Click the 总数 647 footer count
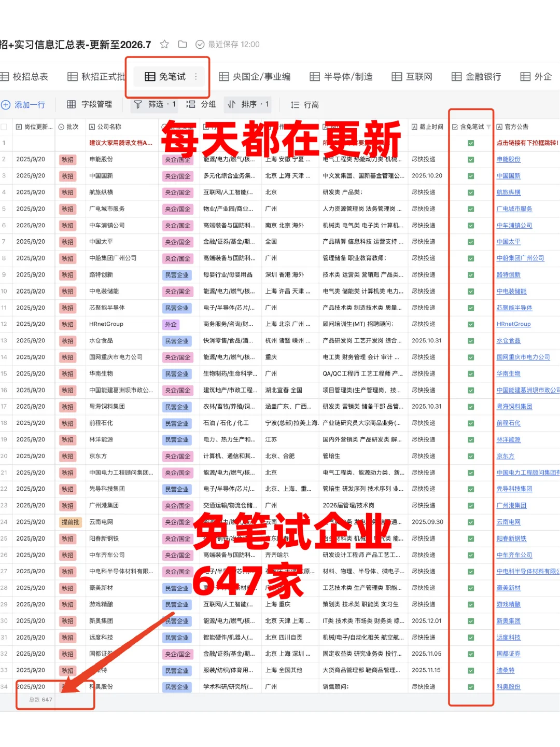The height and width of the screenshot is (747, 560). click(41, 700)
